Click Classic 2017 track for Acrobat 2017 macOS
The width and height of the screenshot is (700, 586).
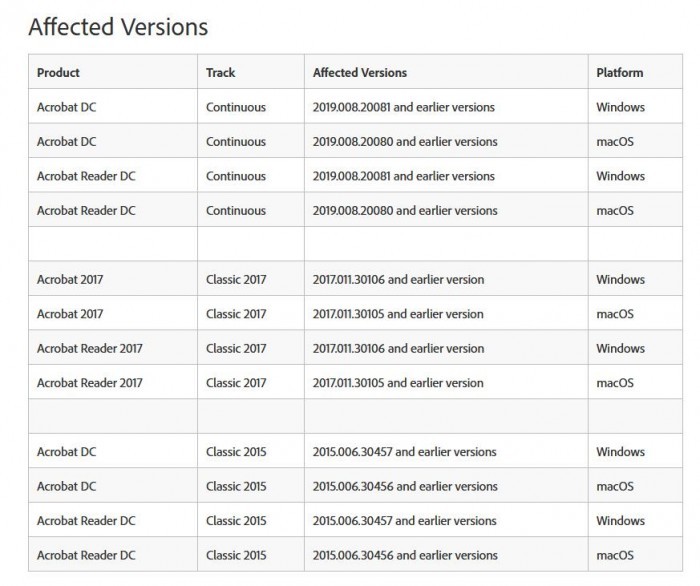tap(236, 314)
